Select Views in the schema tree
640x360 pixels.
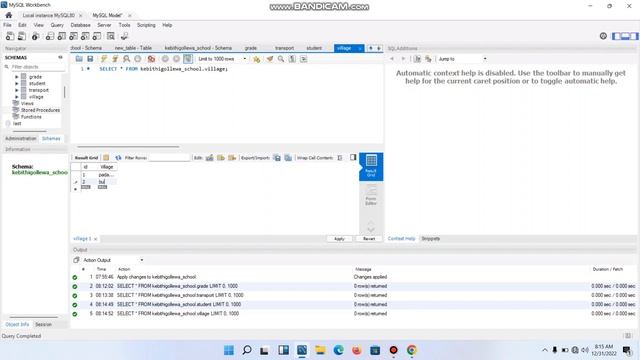pyautogui.click(x=27, y=103)
